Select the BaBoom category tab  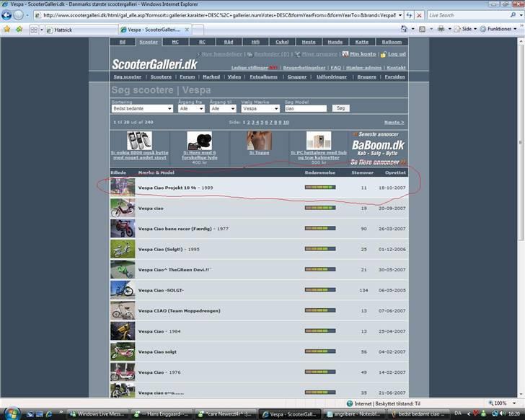(x=392, y=42)
